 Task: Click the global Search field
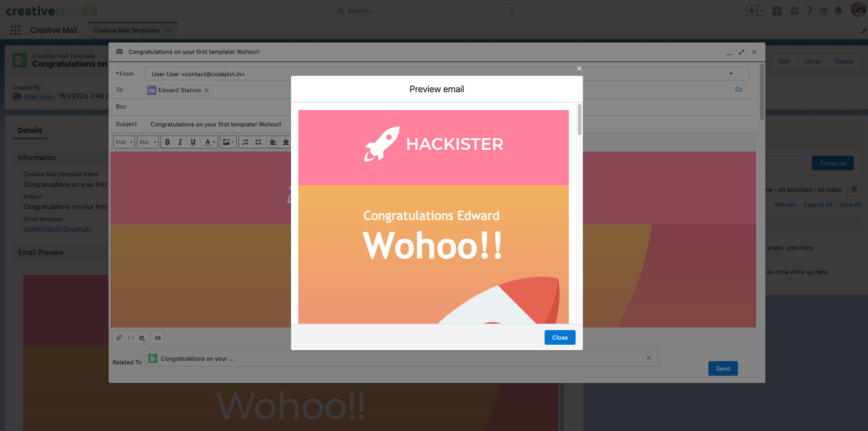click(x=421, y=11)
